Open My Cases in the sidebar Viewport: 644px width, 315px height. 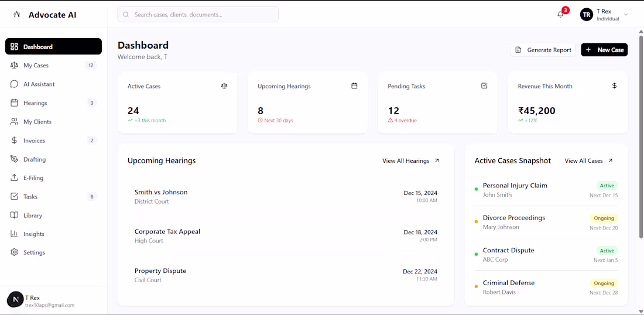(x=36, y=66)
